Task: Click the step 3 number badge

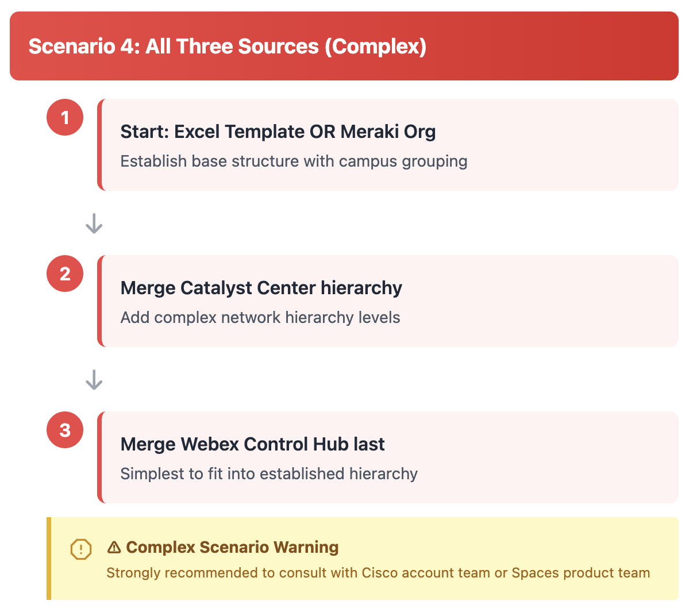Action: click(65, 430)
